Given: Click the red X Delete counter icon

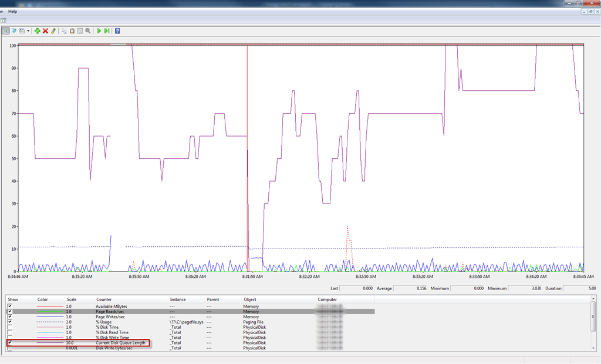Looking at the screenshot, I should [x=45, y=30].
